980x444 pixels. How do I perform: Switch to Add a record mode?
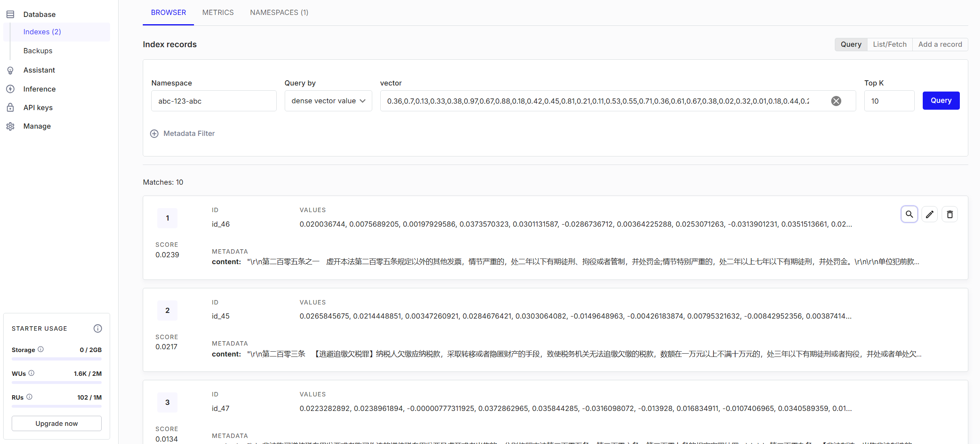(x=940, y=44)
